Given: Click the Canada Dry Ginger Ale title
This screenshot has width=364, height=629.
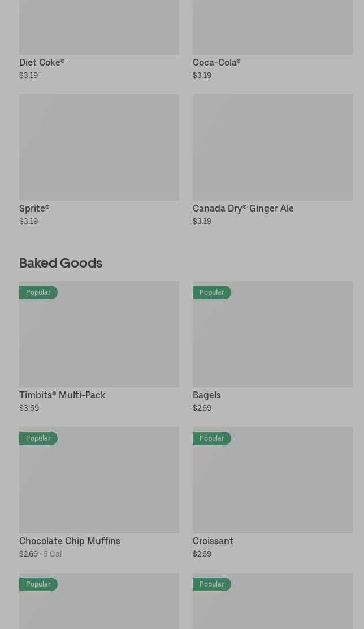Looking at the screenshot, I should (x=243, y=208).
